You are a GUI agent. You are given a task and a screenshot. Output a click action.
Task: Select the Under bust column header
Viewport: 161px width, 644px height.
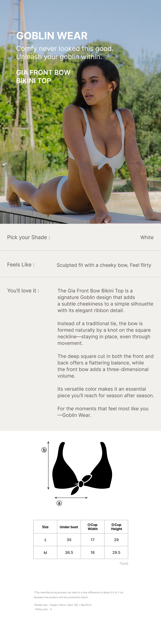click(69, 527)
